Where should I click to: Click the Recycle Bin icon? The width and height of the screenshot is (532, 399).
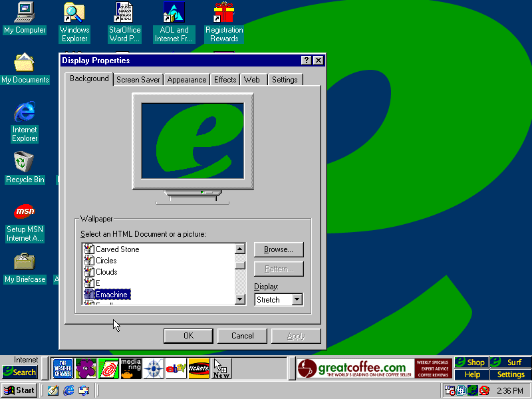[25, 162]
